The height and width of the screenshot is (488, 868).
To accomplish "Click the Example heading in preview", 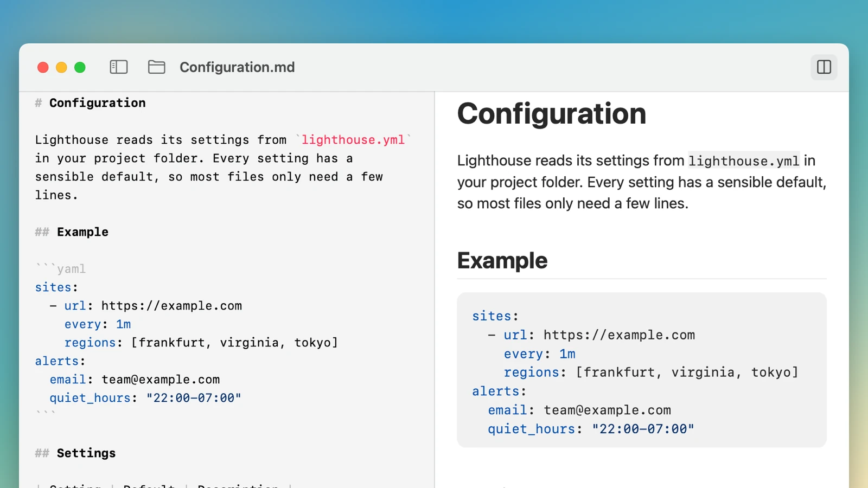I will point(502,261).
